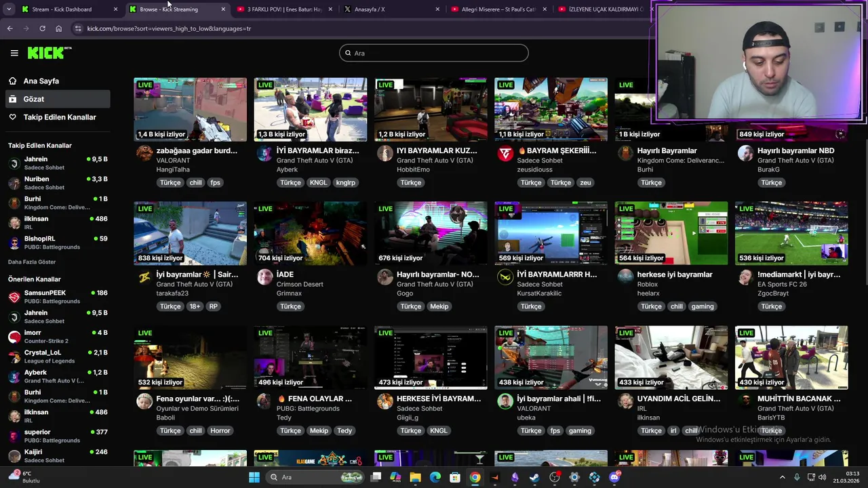Open tab search dropdown arrow
This screenshot has height=488, width=868.
coord(9,9)
